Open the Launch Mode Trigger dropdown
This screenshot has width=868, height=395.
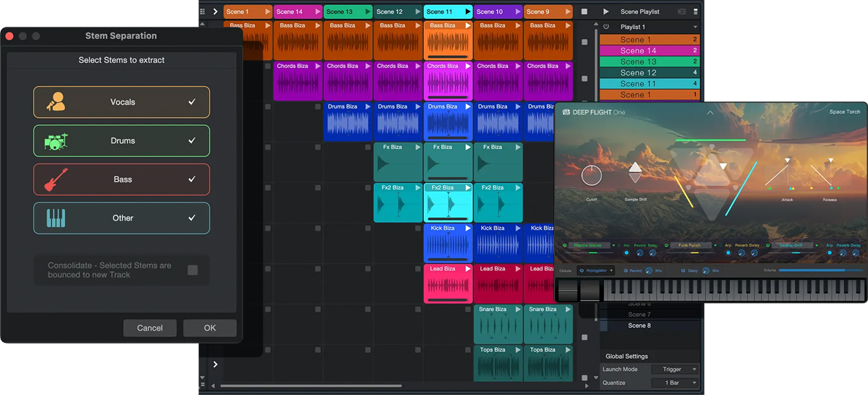[674, 369]
